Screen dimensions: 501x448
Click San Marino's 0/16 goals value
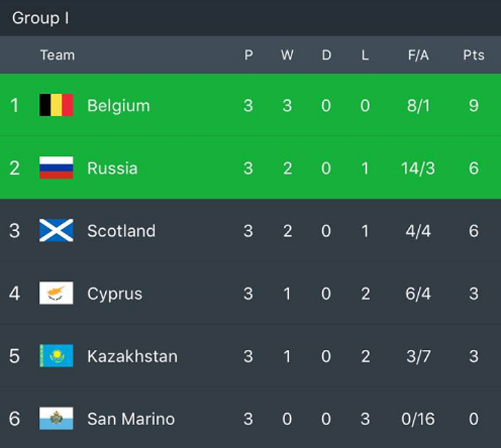[418, 419]
